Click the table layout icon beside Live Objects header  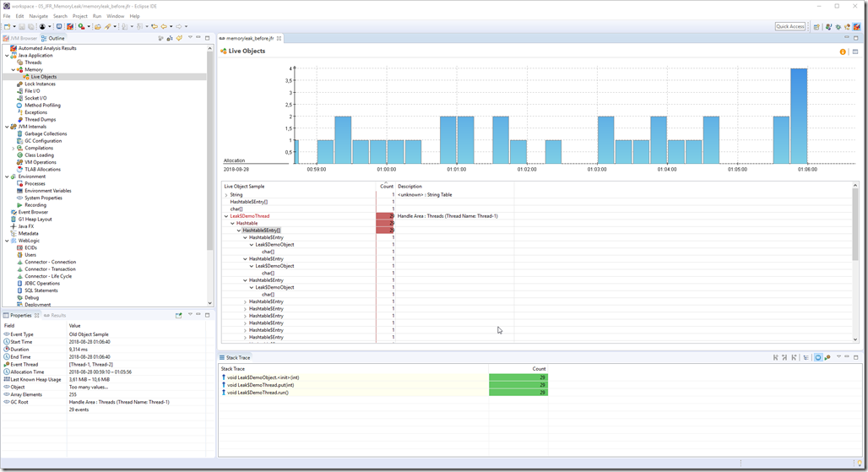855,52
